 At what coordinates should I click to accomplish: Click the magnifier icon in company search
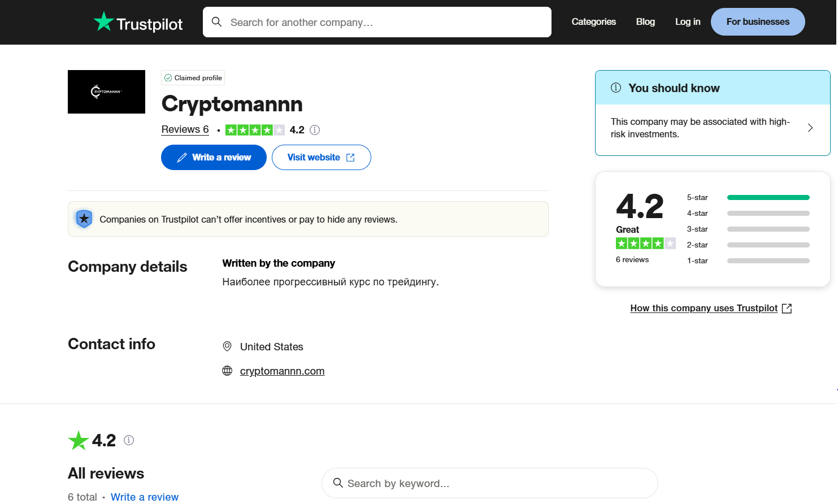(x=216, y=22)
